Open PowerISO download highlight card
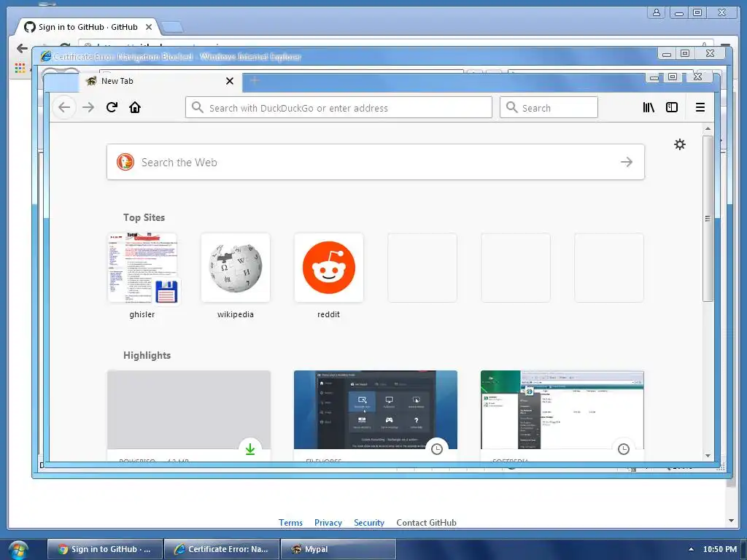747x560 pixels. (189, 414)
